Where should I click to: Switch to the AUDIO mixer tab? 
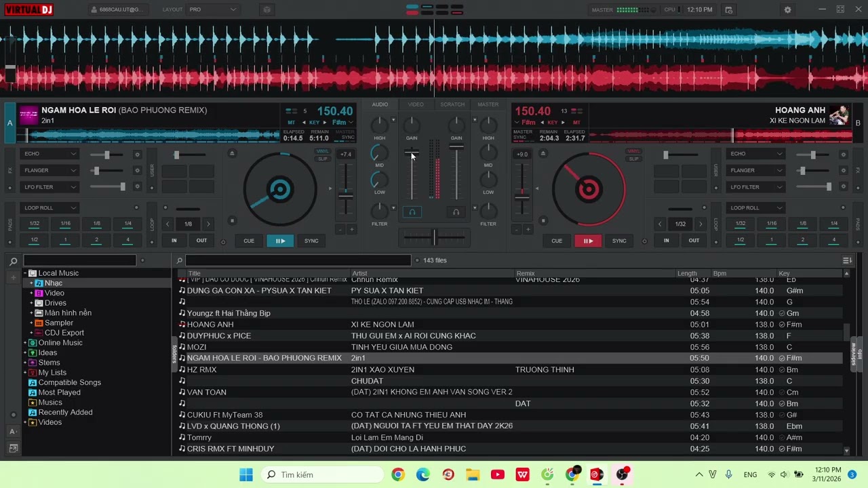[380, 104]
